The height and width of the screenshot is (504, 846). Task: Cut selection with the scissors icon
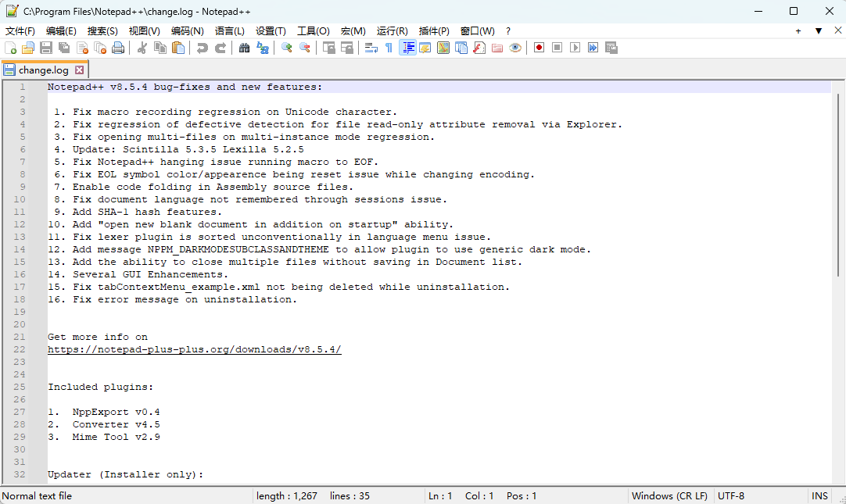click(x=142, y=48)
